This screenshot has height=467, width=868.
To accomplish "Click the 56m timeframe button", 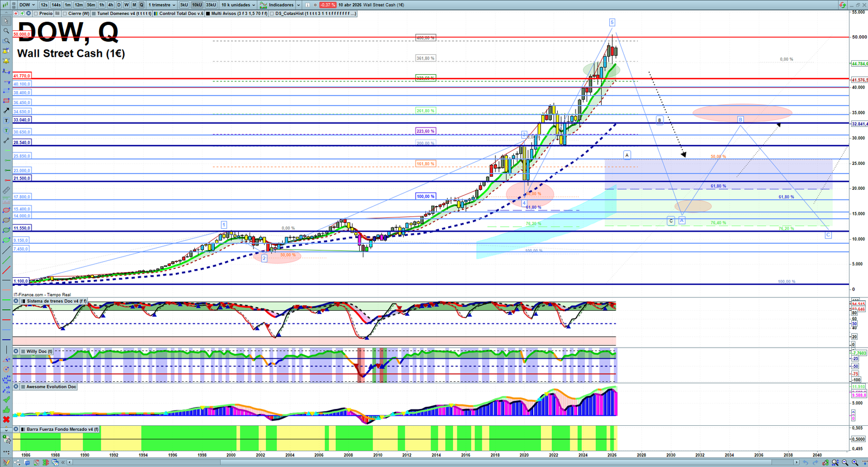I will click(91, 5).
